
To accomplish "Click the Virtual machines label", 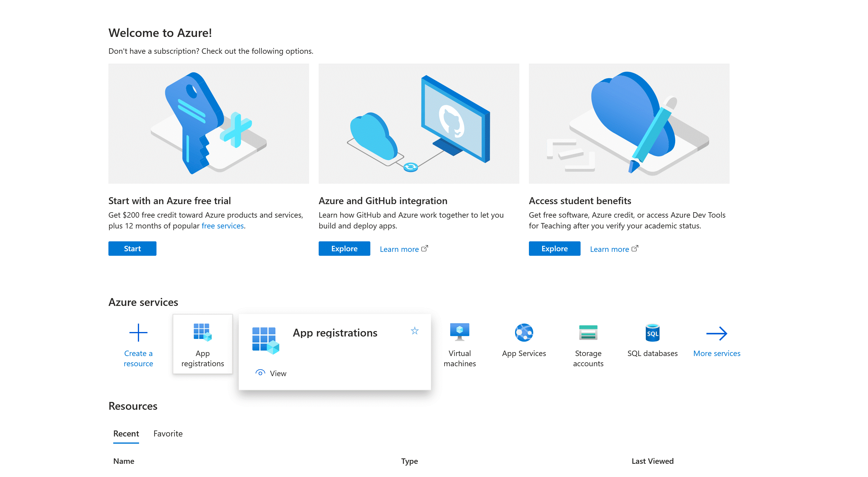I will [x=459, y=358].
